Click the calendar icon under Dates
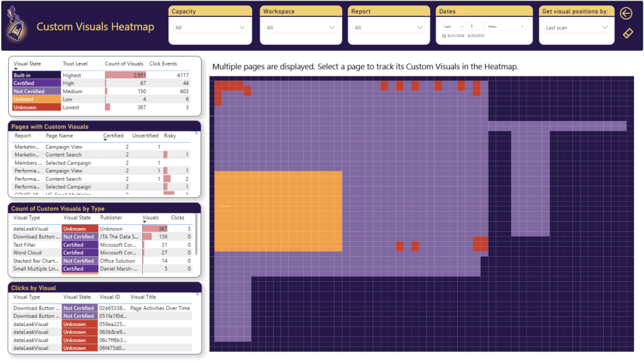This screenshot has width=644, height=362. pos(444,37)
